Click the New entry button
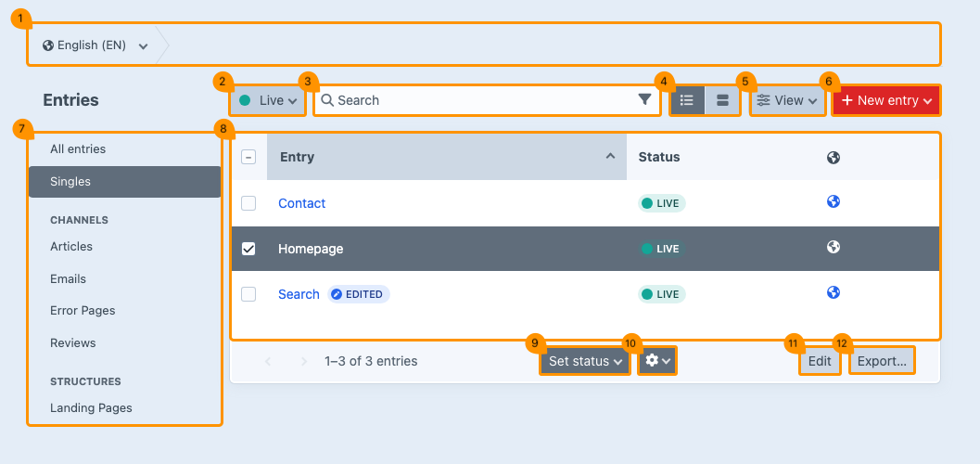The height and width of the screenshot is (464, 980). [885, 100]
